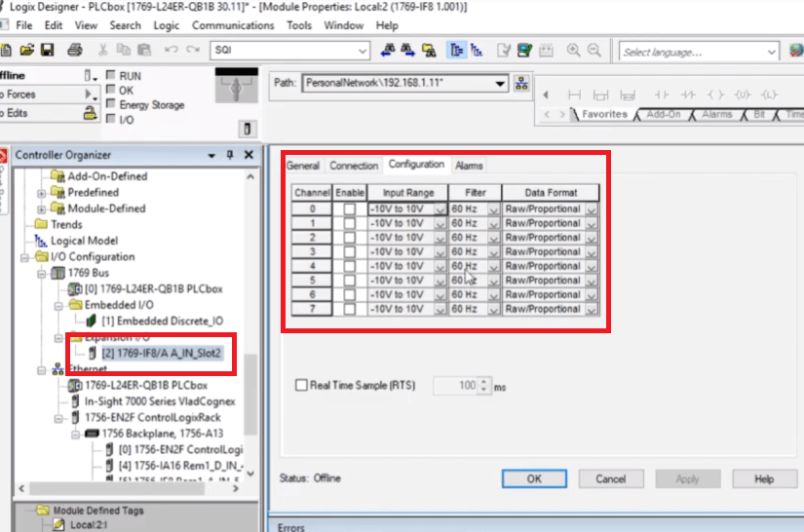Select the 1769-IF8/A A_IN_Slot2 module
The height and width of the screenshot is (532, 804).
(x=161, y=353)
